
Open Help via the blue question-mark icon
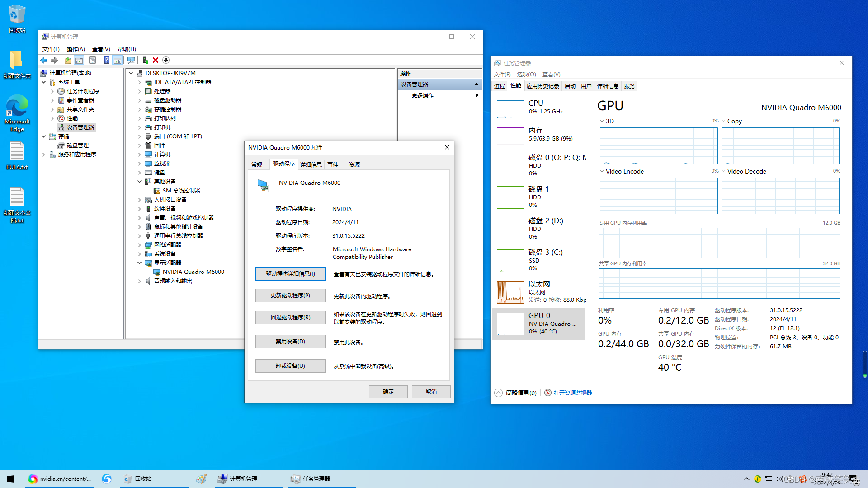106,60
